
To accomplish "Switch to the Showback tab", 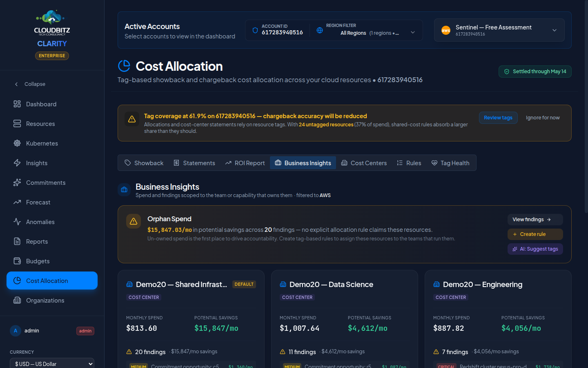I will tap(144, 163).
